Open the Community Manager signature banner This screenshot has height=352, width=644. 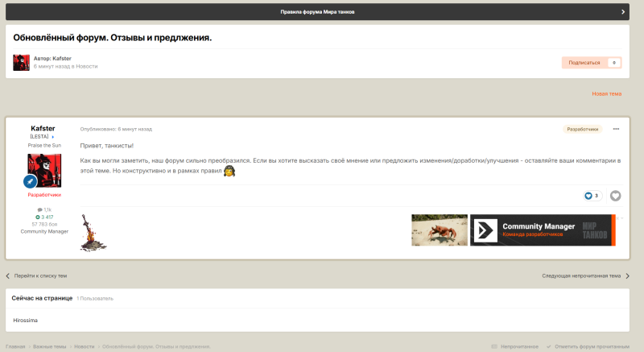point(543,230)
